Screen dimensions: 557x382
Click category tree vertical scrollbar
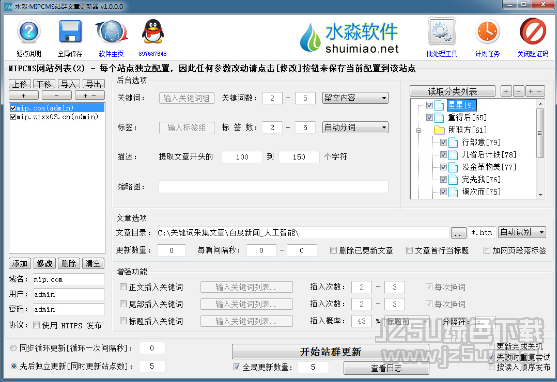click(x=540, y=149)
